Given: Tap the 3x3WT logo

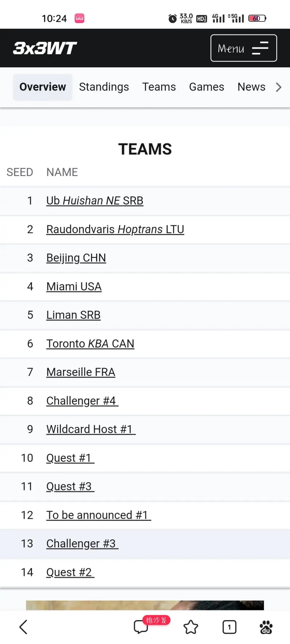Looking at the screenshot, I should (x=45, y=48).
